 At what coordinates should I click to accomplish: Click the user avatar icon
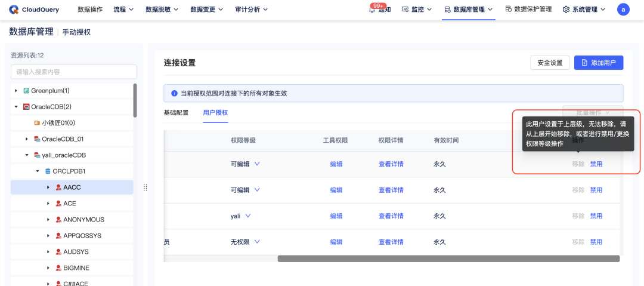[x=623, y=10]
